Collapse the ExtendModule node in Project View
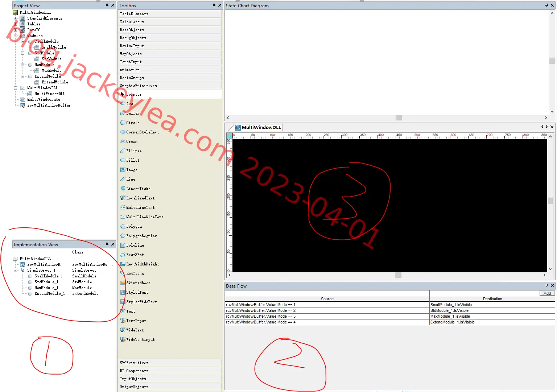 coord(22,76)
